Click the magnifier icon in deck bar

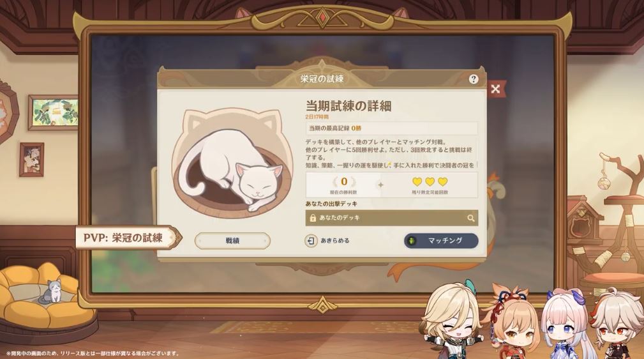tap(470, 218)
